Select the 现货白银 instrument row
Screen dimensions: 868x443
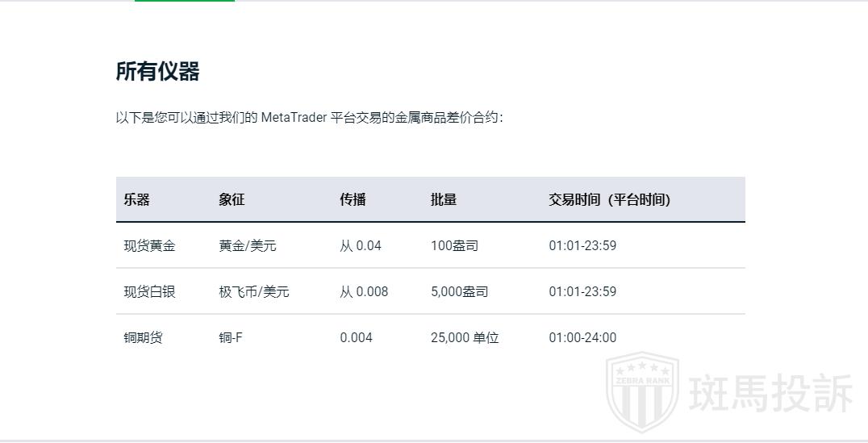pyautogui.click(x=149, y=291)
